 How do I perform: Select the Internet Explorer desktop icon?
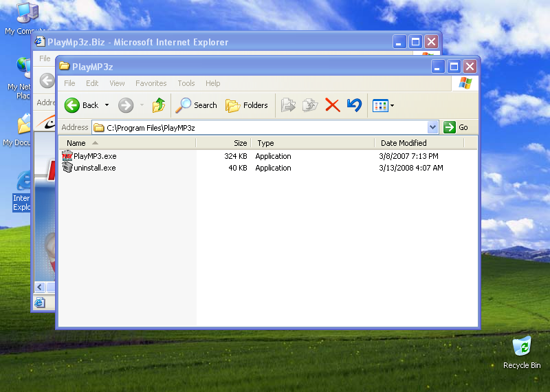click(x=22, y=191)
